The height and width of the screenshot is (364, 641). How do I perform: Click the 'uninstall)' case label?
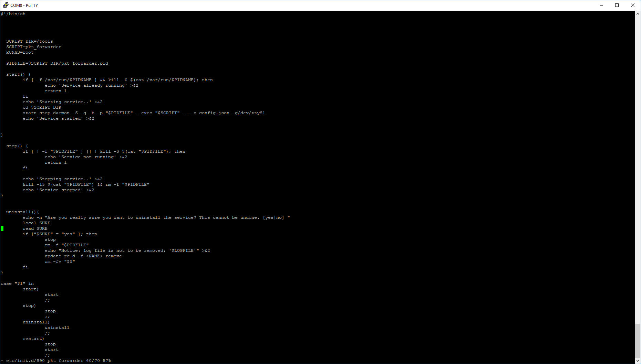[x=36, y=322]
